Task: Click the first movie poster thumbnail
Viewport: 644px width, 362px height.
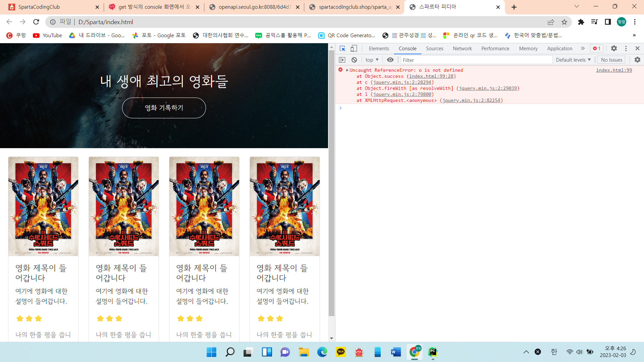Action: pyautogui.click(x=43, y=206)
